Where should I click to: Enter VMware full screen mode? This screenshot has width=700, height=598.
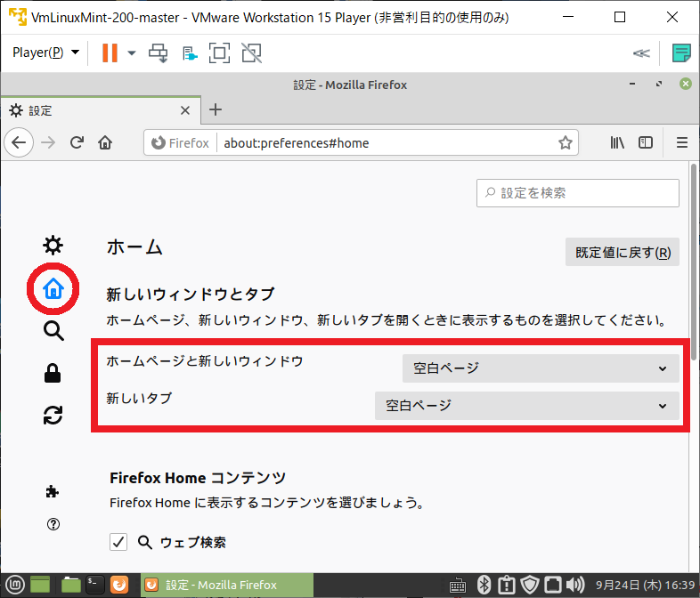click(x=220, y=53)
